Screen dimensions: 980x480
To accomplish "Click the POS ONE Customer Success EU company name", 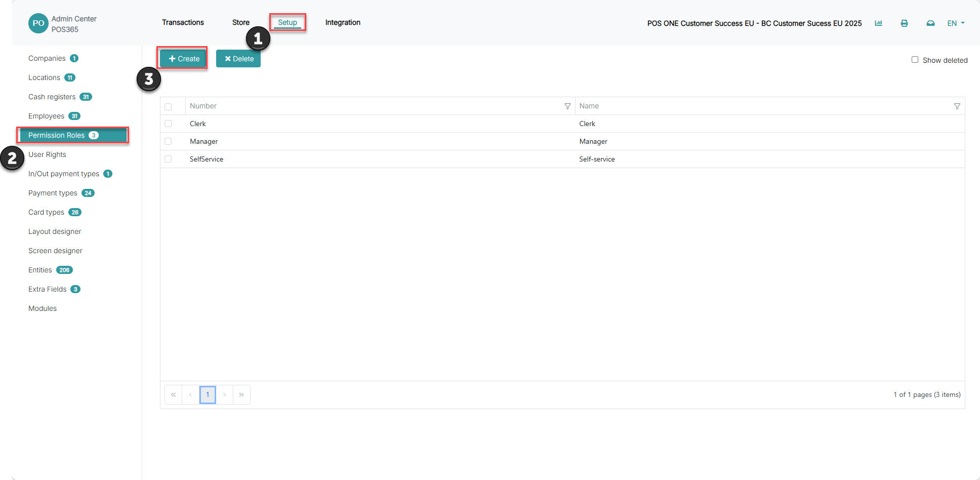I will click(754, 23).
